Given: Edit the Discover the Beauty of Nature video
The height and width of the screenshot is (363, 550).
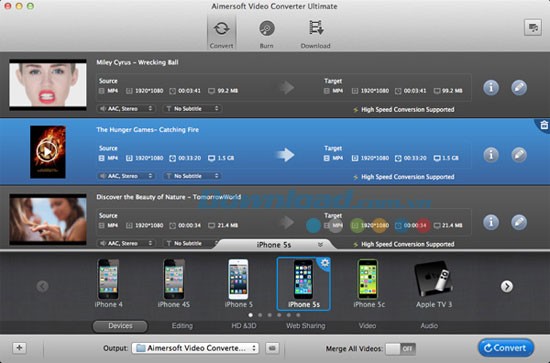Looking at the screenshot, I should click(519, 222).
